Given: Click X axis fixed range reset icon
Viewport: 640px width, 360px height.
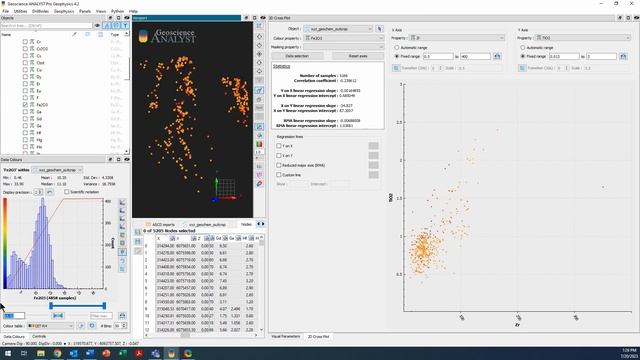Looking at the screenshot, I should point(497,56).
